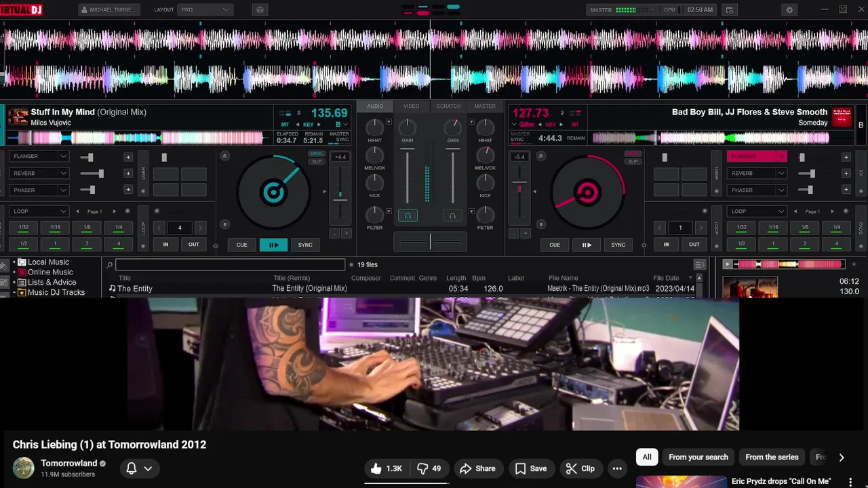Toggle VINYL mode on the right deck
The width and height of the screenshot is (868, 488).
pyautogui.click(x=633, y=154)
